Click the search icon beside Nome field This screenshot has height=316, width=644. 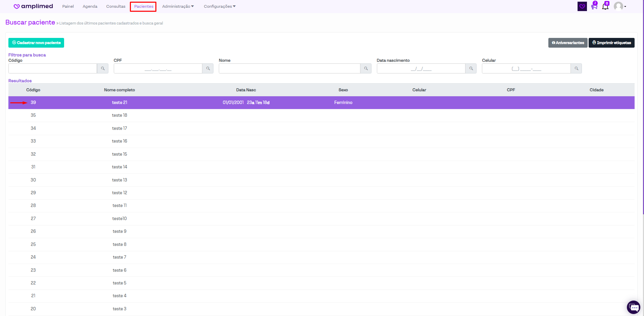tap(366, 68)
